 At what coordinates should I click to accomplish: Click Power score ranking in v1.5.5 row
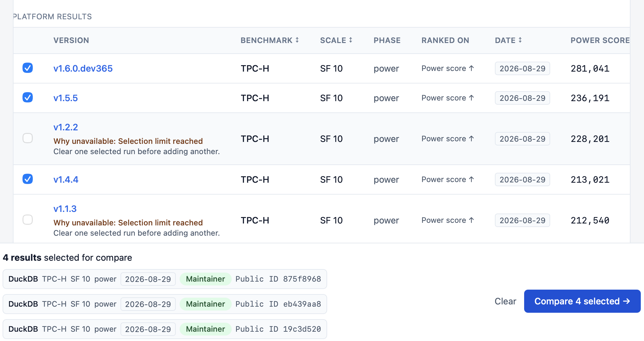[x=448, y=98]
